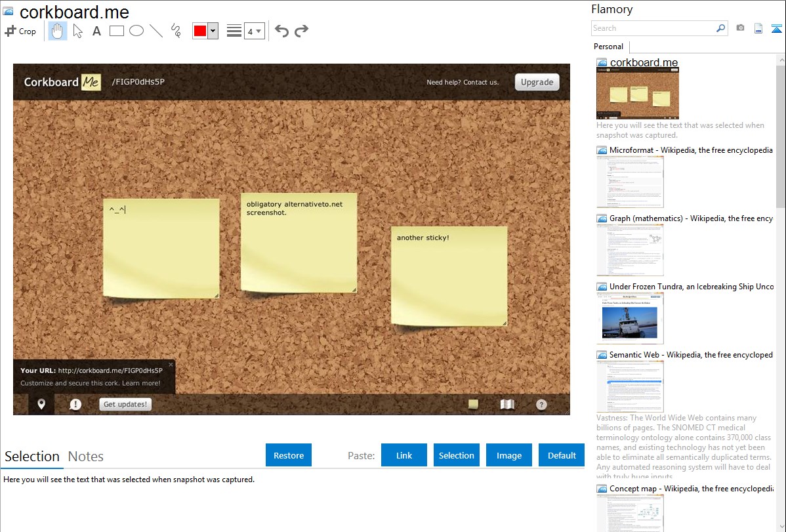The width and height of the screenshot is (786, 532).
Task: Click the document page icon in Flamory header
Action: click(x=758, y=28)
